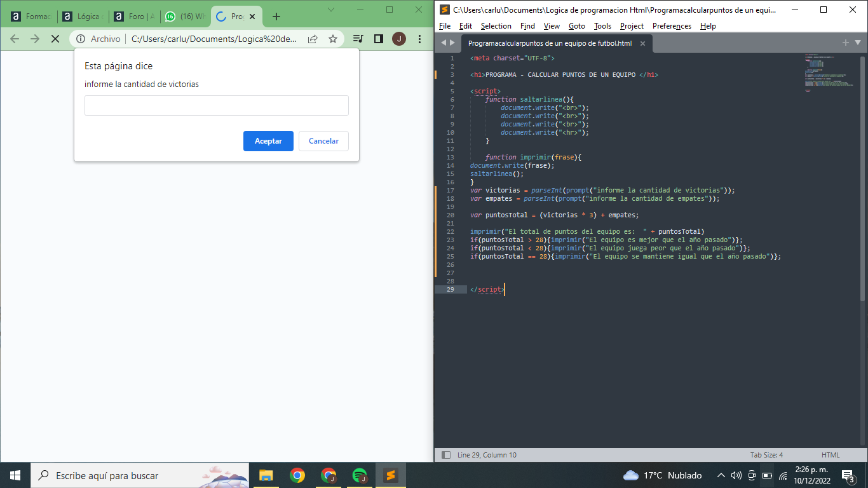Open the Edit menu in Sublime Text
This screenshot has height=488, width=868.
click(466, 26)
